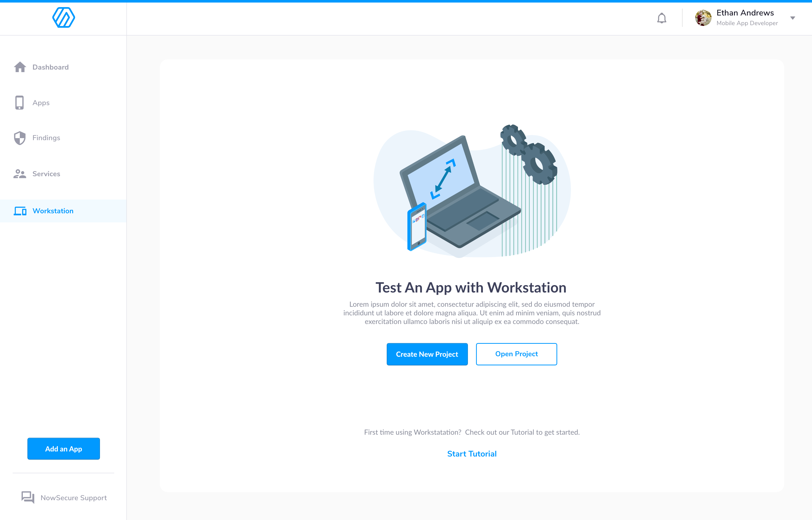Click the NowSecure hexagon logo
Image resolution: width=812 pixels, height=520 pixels.
[63, 18]
